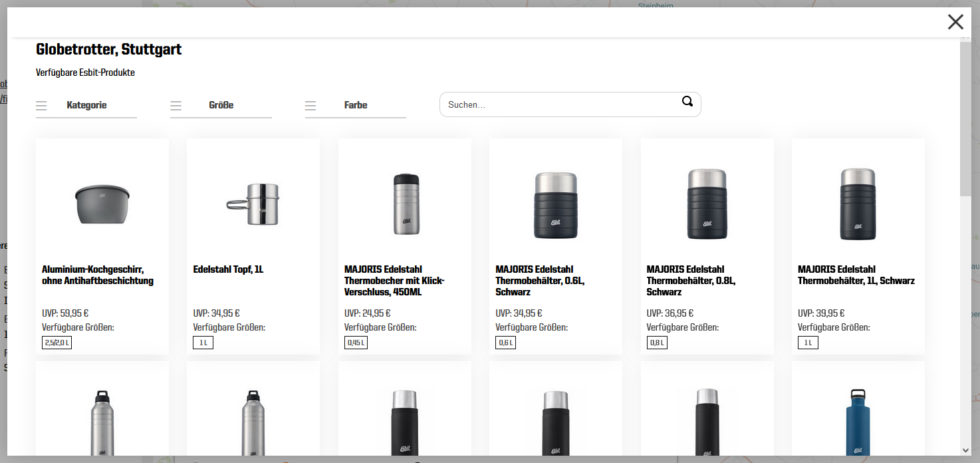Click the magnifier search icon

(687, 101)
